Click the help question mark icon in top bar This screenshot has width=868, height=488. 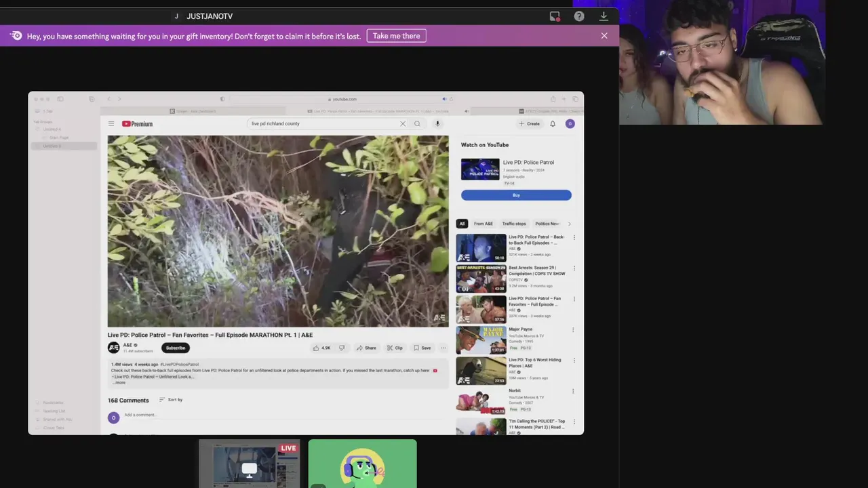(579, 16)
